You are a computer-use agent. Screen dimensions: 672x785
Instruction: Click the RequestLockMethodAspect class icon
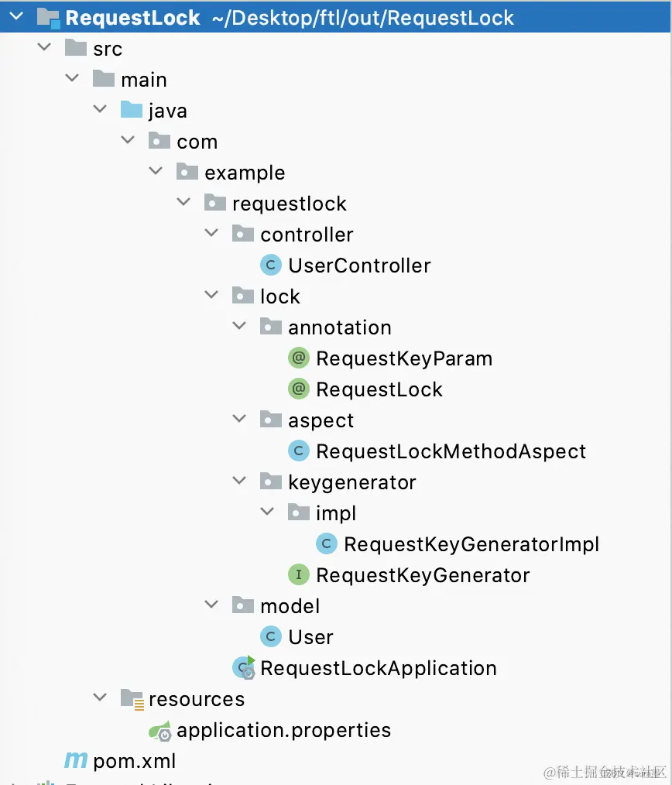(x=298, y=451)
